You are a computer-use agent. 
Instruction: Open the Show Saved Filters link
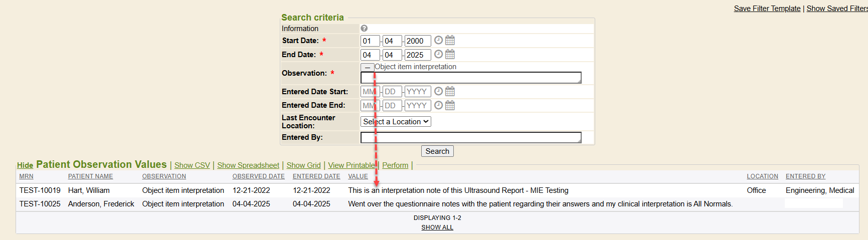tap(836, 9)
